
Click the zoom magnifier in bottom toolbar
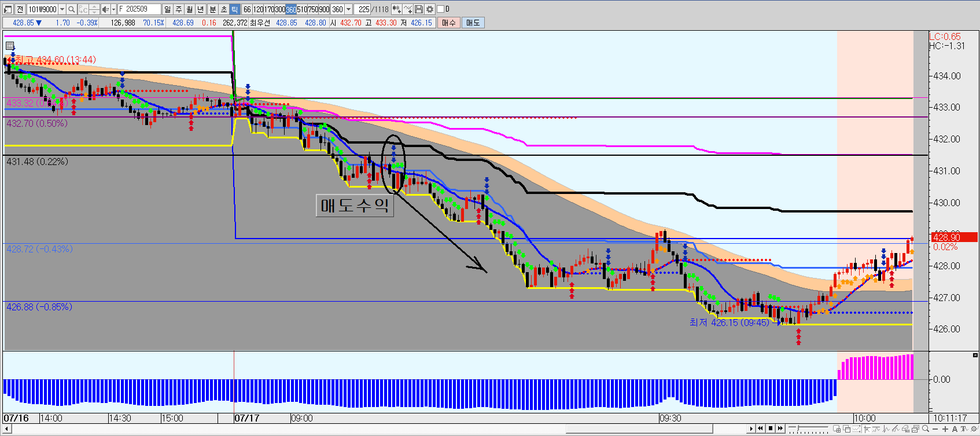(926, 429)
